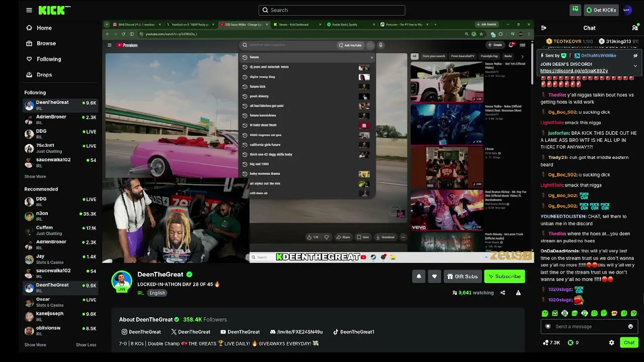This screenshot has width=644, height=362.
Task: Turn on notifications with the bell button
Action: [419, 277]
